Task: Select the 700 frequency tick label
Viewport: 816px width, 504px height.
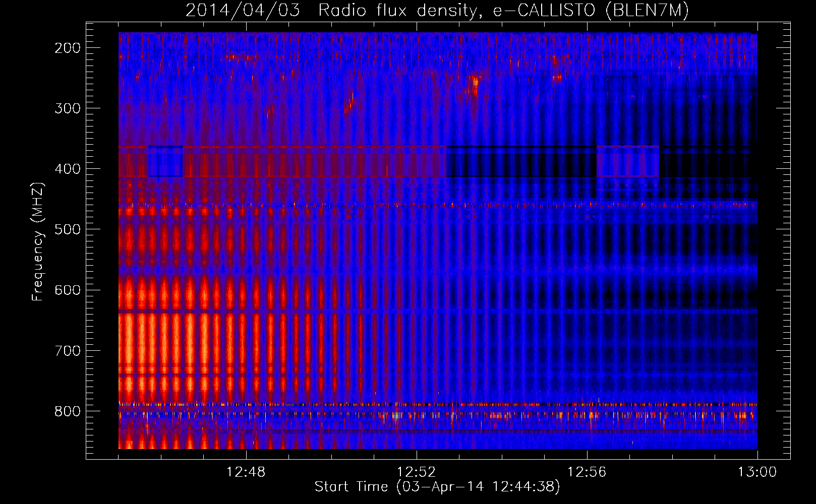Action: 68,350
